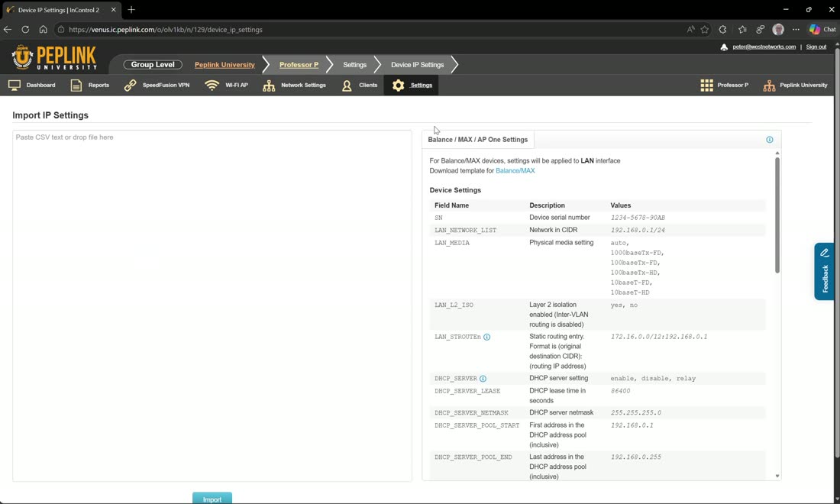Click info icon next to DHCP_SERVER
840x504 pixels.
coord(483,379)
